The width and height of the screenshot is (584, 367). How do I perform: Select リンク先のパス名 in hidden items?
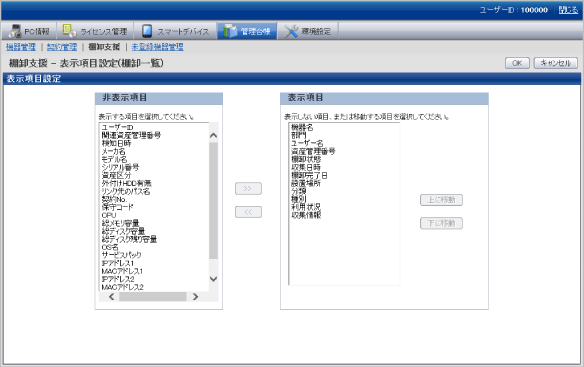coord(126,192)
